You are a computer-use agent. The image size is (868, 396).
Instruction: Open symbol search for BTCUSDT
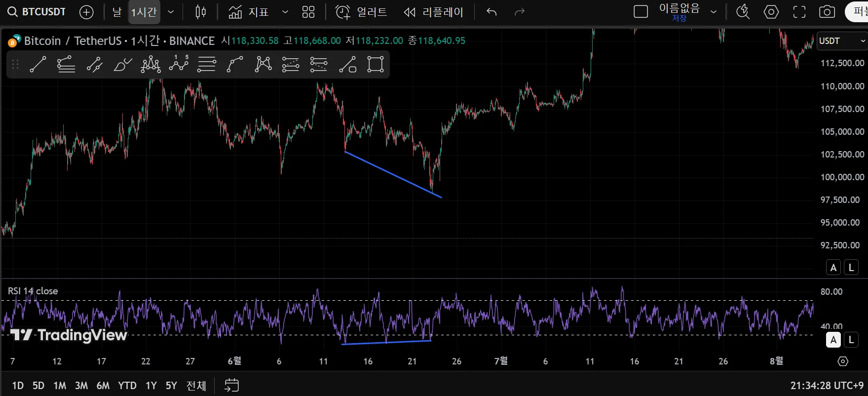tap(37, 12)
